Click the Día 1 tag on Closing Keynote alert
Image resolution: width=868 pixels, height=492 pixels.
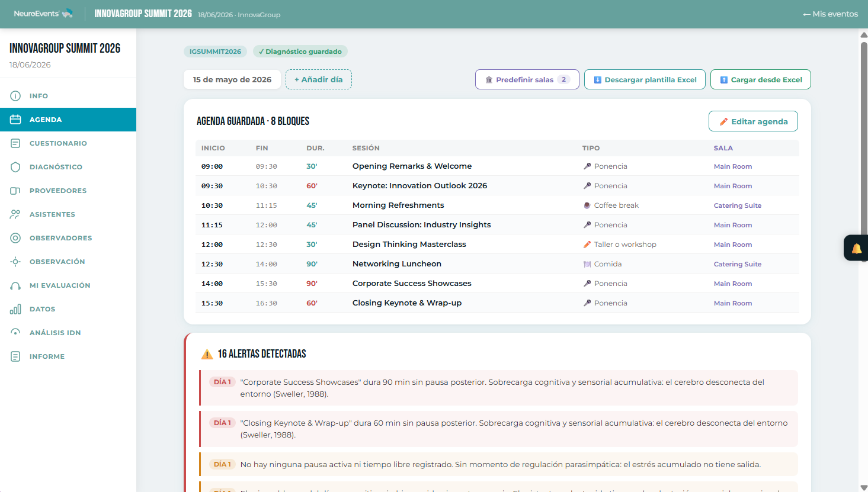click(x=222, y=423)
